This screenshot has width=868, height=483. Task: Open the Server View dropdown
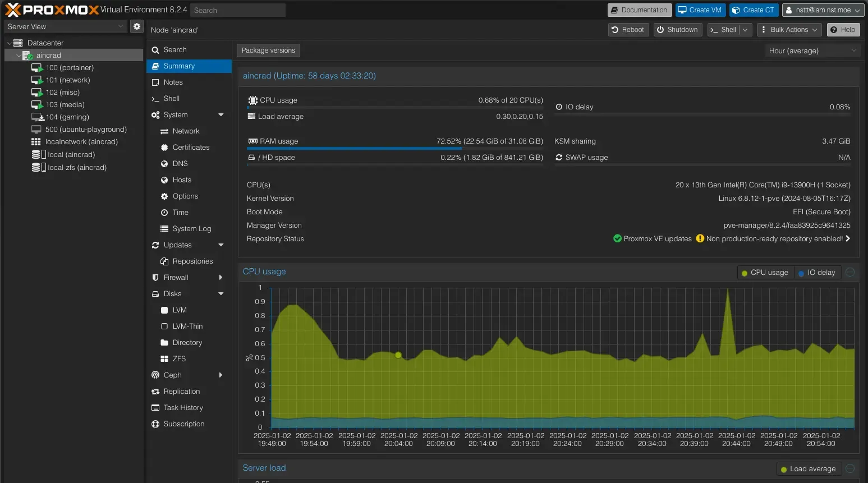tap(65, 26)
